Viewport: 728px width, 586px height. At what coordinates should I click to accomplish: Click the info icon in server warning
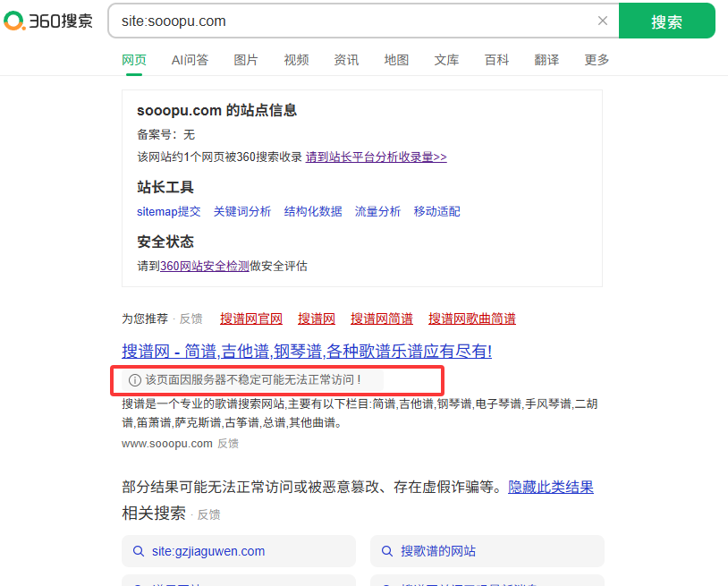click(x=135, y=380)
